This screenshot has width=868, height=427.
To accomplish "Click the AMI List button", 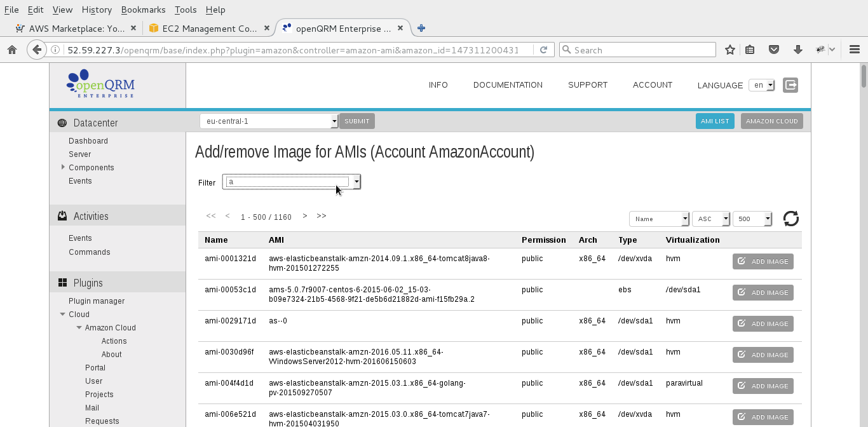I will click(x=715, y=121).
